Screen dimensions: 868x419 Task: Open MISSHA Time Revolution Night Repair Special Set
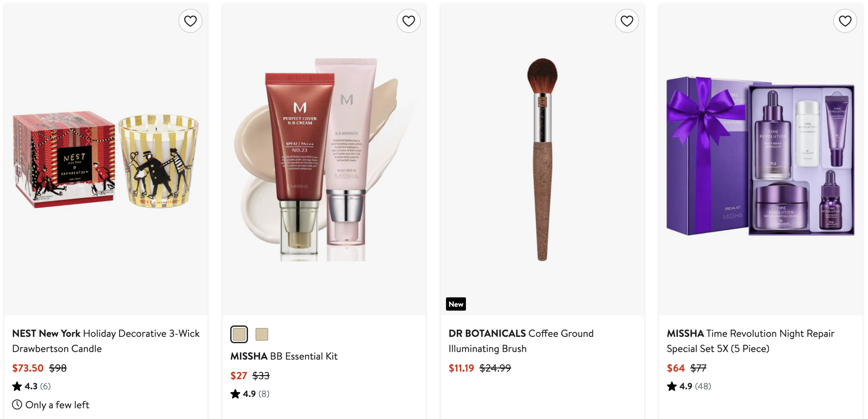click(x=750, y=341)
